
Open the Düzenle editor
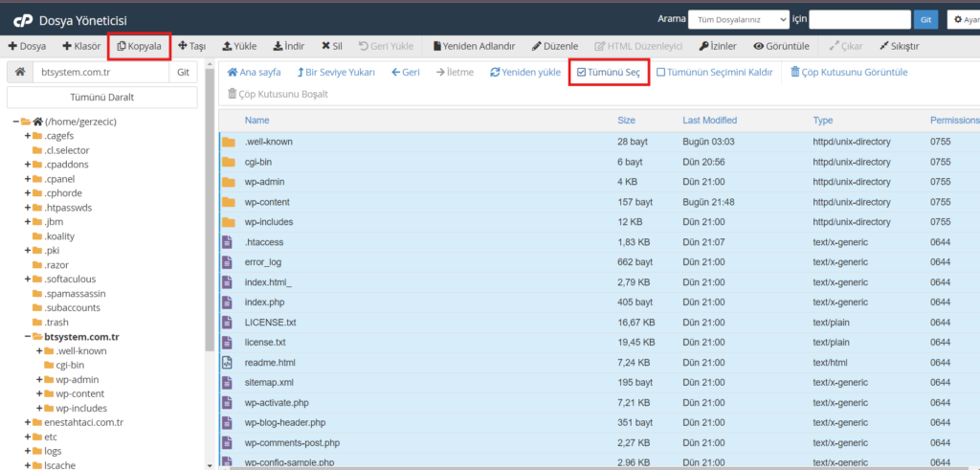pyautogui.click(x=555, y=46)
